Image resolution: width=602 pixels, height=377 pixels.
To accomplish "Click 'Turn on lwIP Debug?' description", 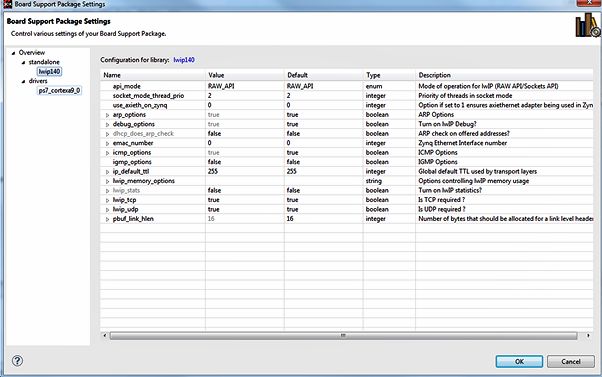I will (447, 124).
